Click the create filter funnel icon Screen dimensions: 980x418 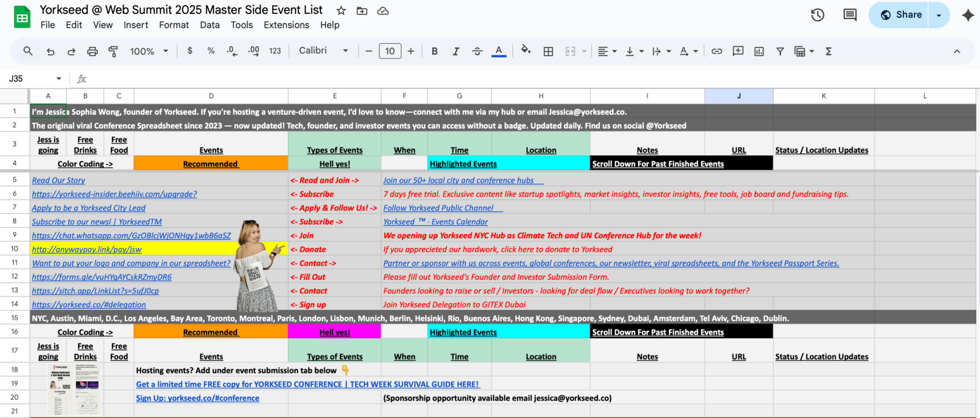click(780, 51)
